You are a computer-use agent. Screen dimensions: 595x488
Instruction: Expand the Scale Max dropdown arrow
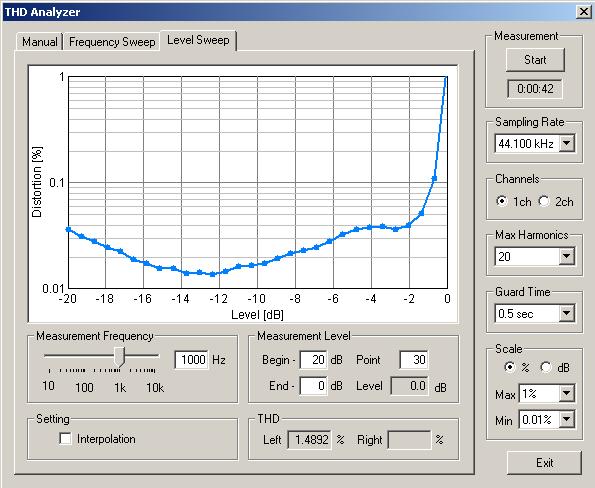(567, 394)
